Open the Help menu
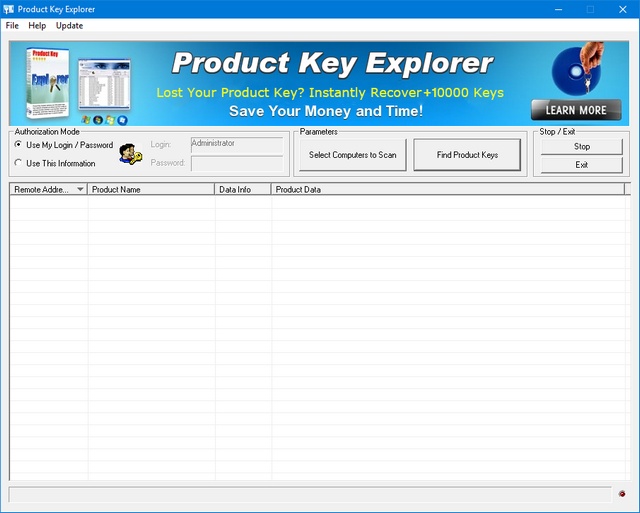Viewport: 640px width, 513px height. coord(37,26)
